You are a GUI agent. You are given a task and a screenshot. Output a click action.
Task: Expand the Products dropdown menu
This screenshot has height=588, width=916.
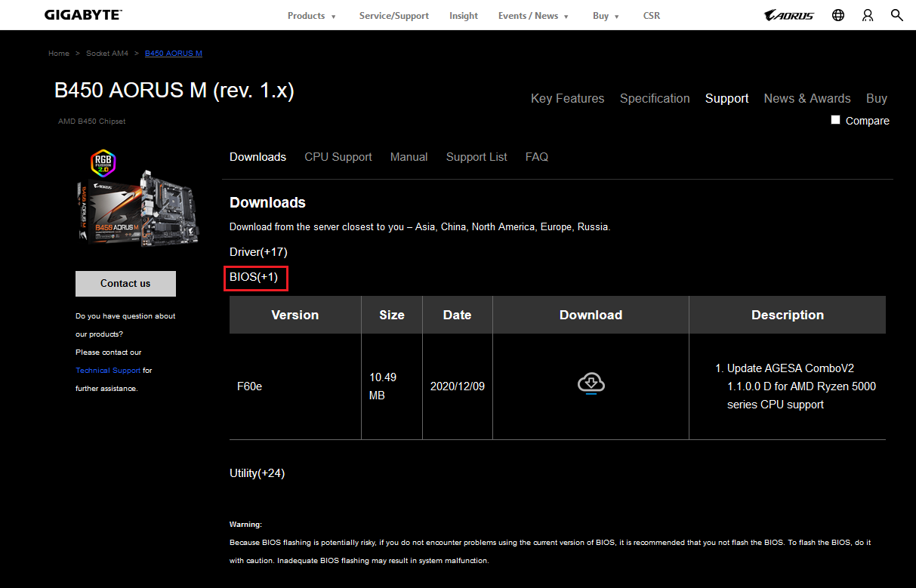pos(312,16)
